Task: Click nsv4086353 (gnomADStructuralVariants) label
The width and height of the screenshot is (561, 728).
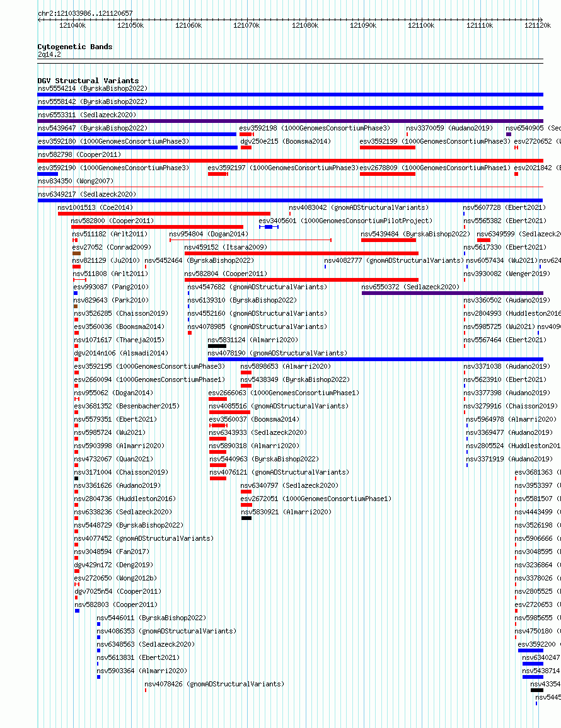Action: (x=166, y=631)
